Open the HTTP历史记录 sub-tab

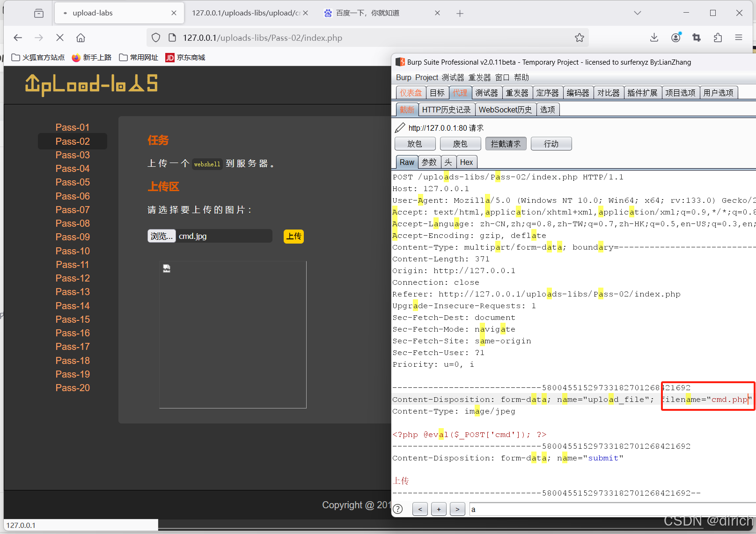[446, 110]
